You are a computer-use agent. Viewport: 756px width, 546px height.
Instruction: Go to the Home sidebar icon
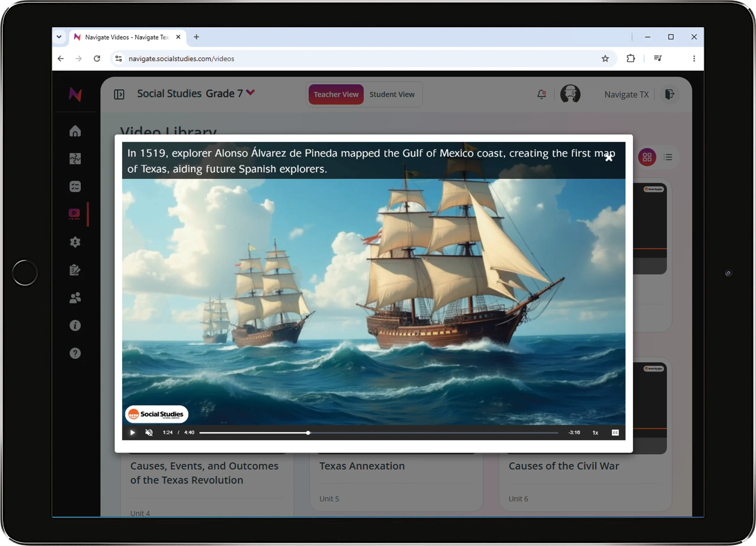[x=75, y=131]
